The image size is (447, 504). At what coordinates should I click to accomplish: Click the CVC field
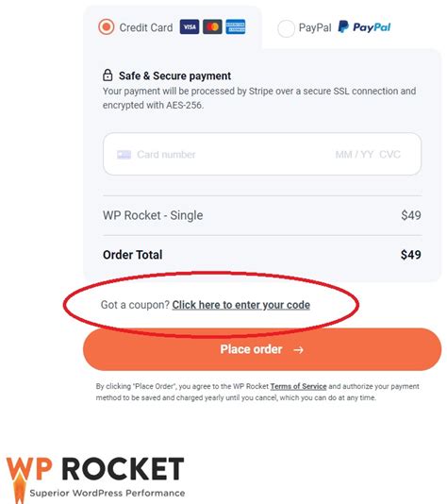point(389,155)
